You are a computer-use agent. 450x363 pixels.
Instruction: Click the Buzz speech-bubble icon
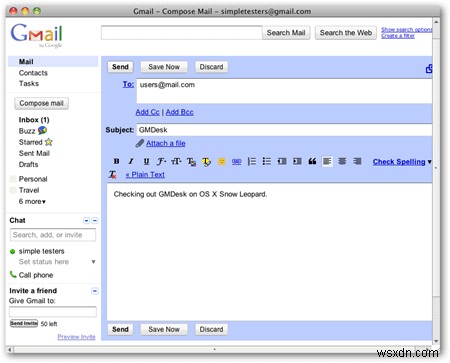coord(42,130)
